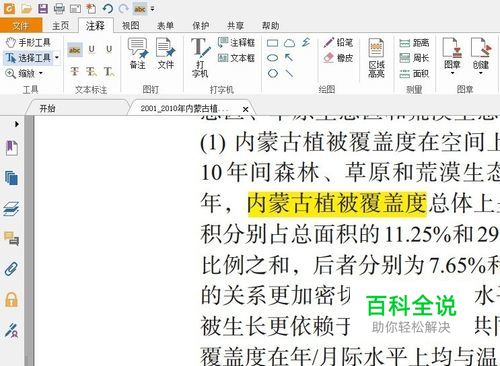Expand the 选择工具 dropdown arrow

click(x=57, y=58)
